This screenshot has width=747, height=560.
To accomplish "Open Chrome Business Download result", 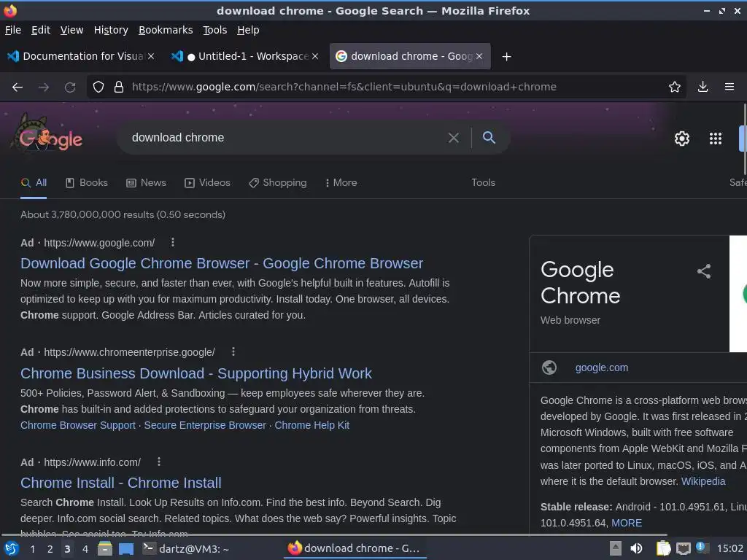I will pyautogui.click(x=196, y=373).
